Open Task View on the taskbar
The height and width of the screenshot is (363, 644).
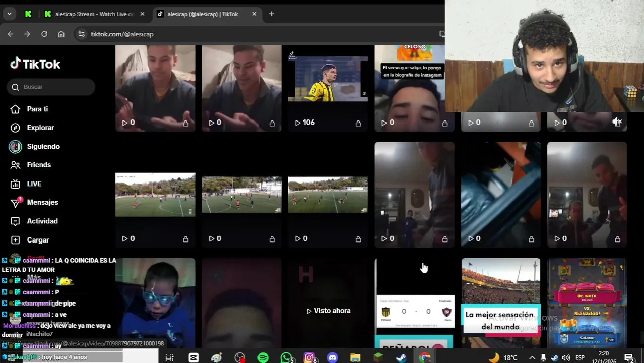pyautogui.click(x=170, y=357)
